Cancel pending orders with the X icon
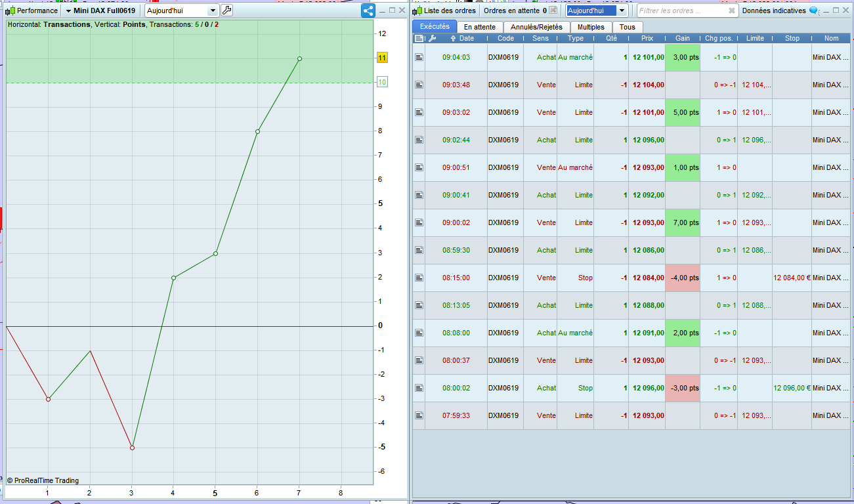The height and width of the screenshot is (504, 854). (553, 10)
